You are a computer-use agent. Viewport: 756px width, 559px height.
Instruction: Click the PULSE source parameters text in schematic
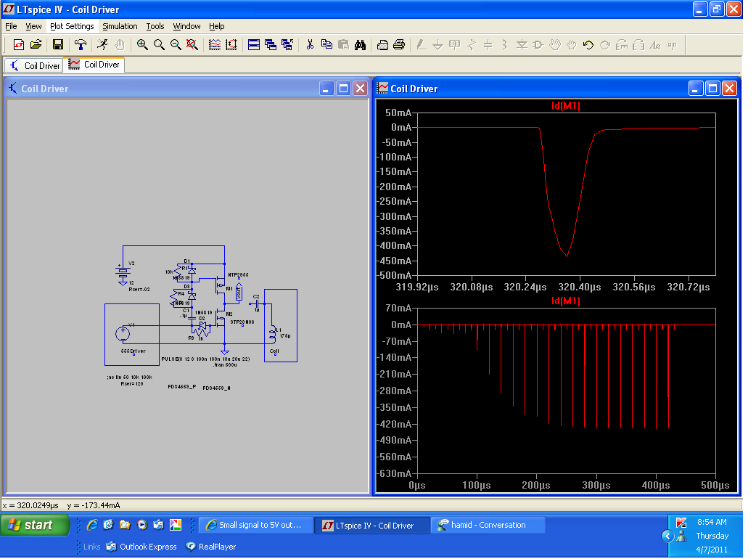click(206, 359)
